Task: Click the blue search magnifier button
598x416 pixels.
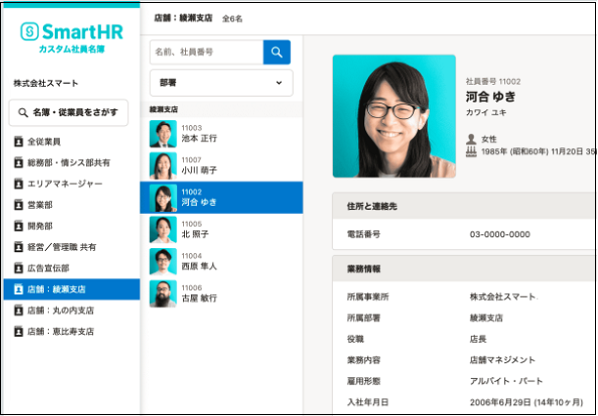Action: click(277, 52)
